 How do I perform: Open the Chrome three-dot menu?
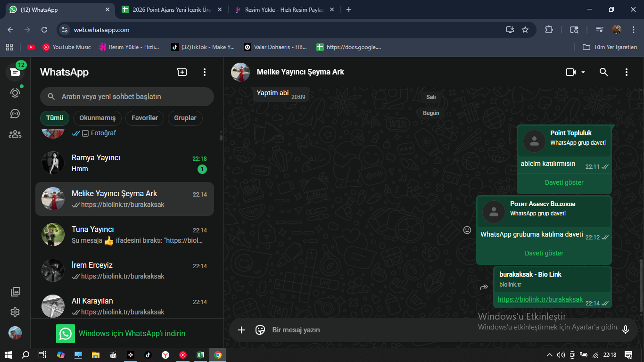[633, 30]
